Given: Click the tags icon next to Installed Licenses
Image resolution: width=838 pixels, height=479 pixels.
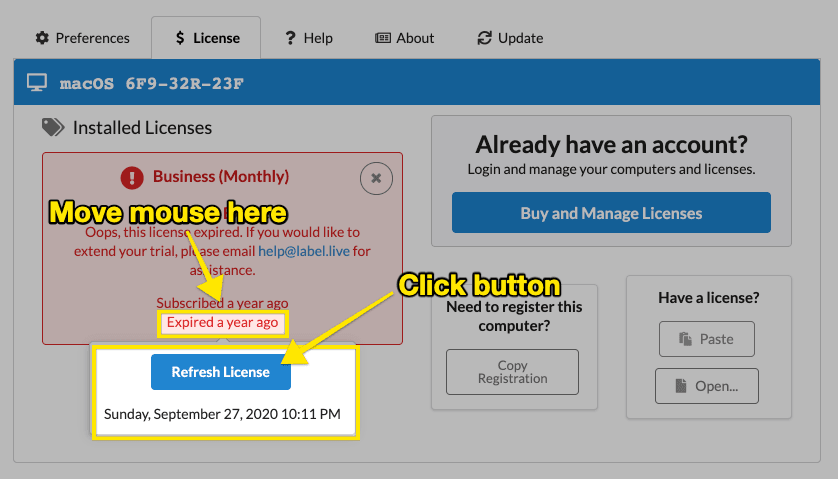Looking at the screenshot, I should (x=53, y=128).
